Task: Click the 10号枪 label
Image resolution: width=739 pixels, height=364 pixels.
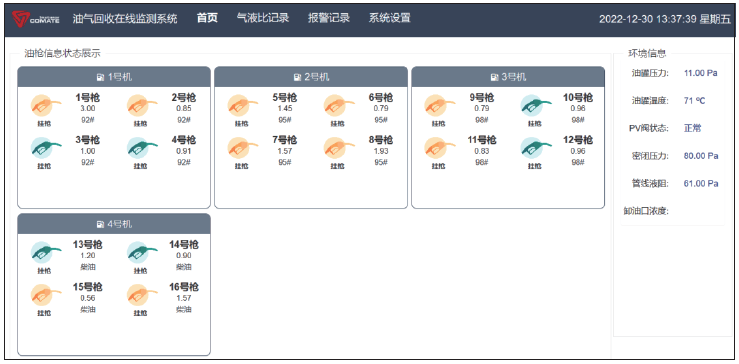Action: pos(578,98)
